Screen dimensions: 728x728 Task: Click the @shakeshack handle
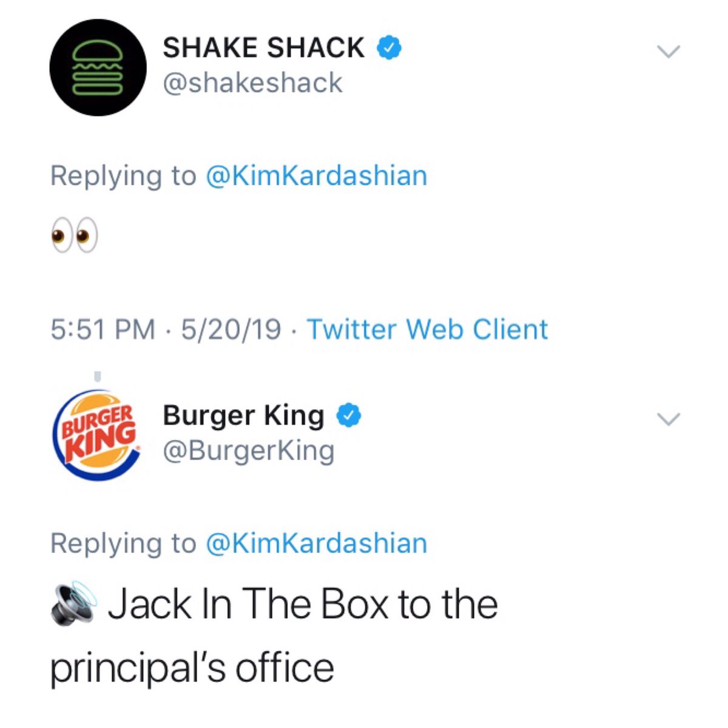[x=252, y=83]
